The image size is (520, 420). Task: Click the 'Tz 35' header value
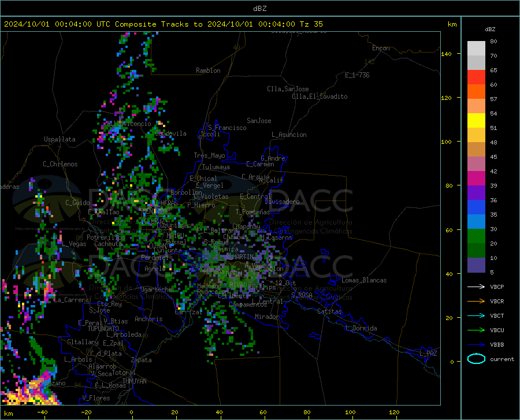(311, 24)
